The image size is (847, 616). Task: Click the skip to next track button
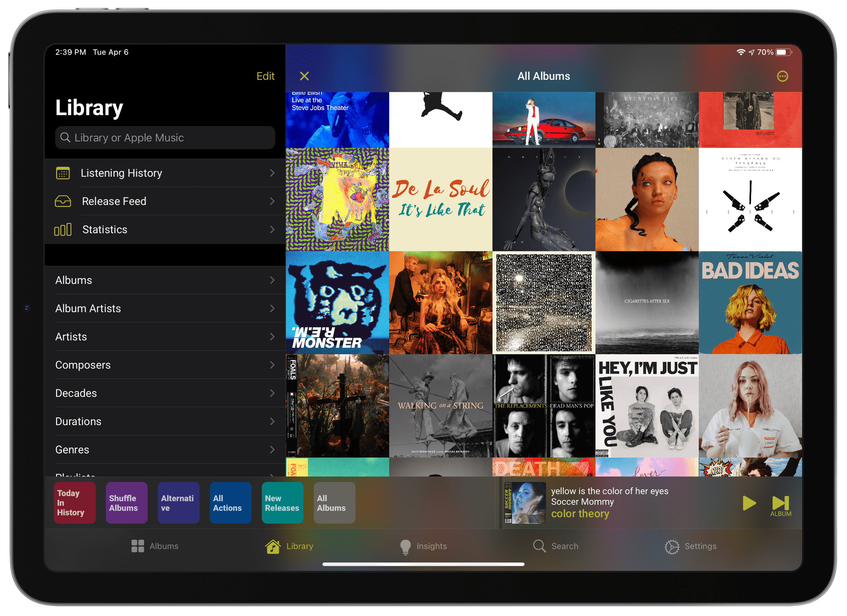point(779,501)
